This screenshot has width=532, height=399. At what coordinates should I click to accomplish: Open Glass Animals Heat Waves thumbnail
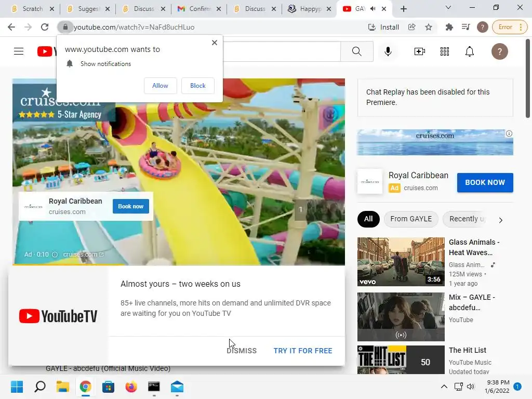coord(401,262)
